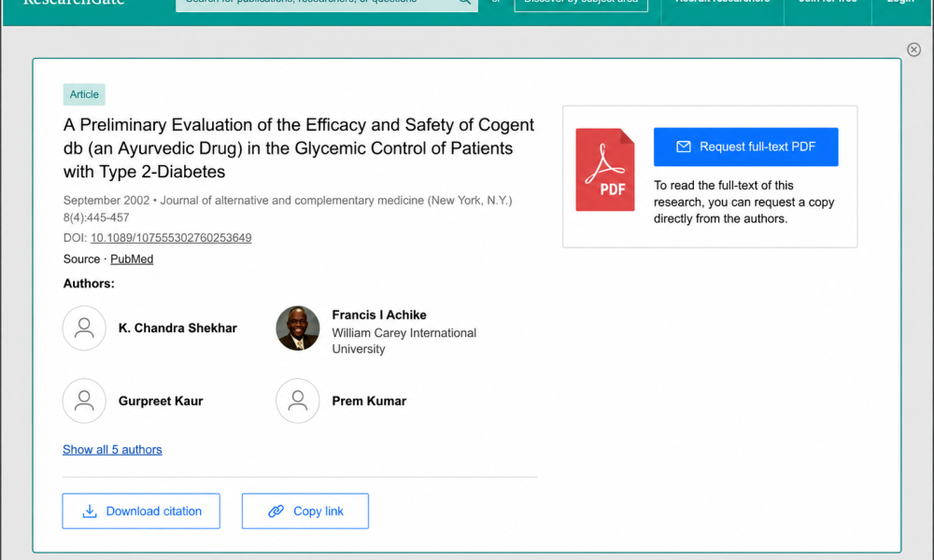The width and height of the screenshot is (934, 560).
Task: Open the DOI 10.1089 link
Action: (171, 238)
